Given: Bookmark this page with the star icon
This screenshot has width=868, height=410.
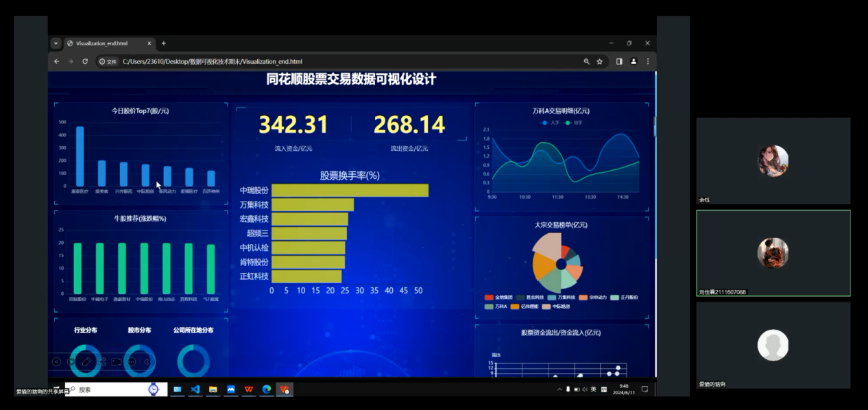Looking at the screenshot, I should 600,61.
